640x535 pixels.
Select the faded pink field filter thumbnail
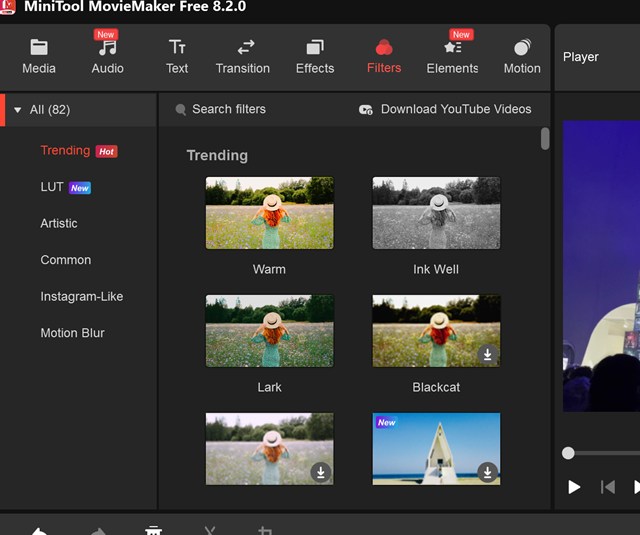pyautogui.click(x=269, y=448)
